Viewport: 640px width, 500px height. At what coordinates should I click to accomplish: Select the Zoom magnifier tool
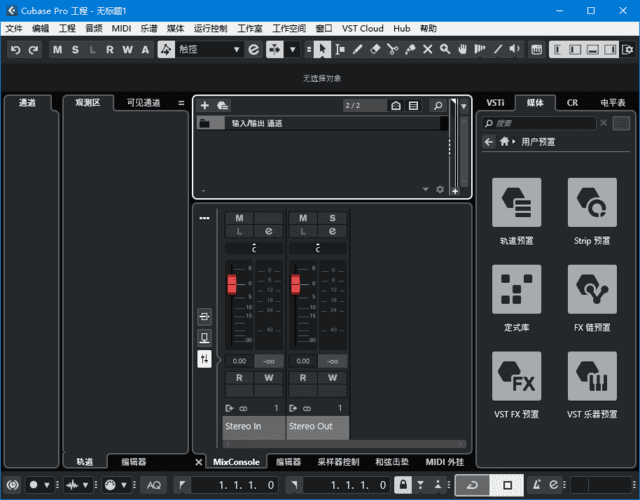point(445,50)
